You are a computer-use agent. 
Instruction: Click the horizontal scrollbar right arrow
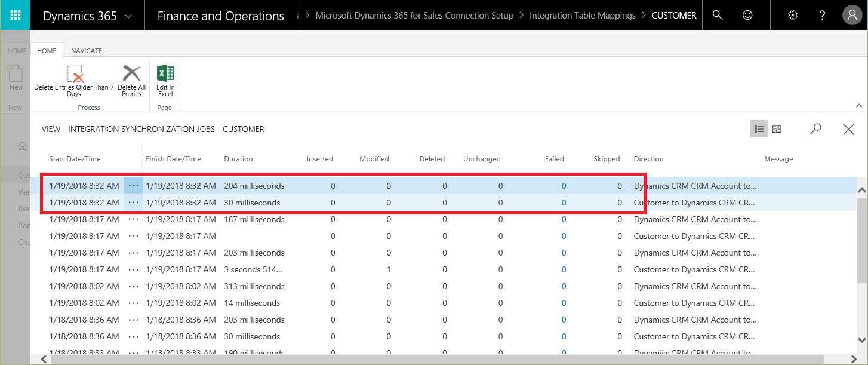click(852, 359)
